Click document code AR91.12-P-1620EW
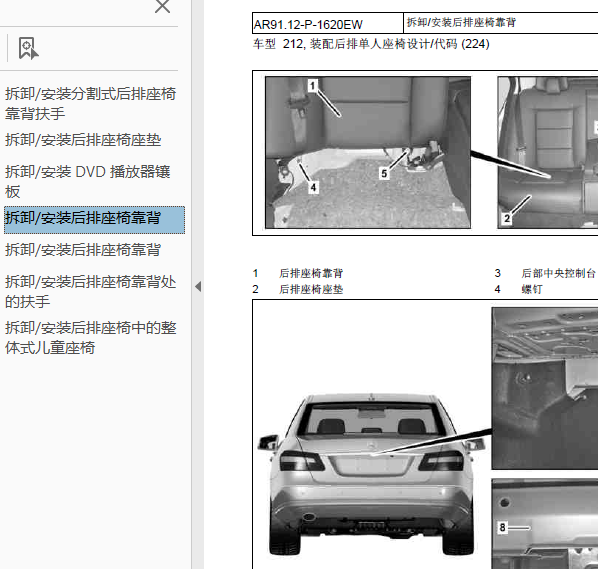The height and width of the screenshot is (569, 598). tap(308, 25)
